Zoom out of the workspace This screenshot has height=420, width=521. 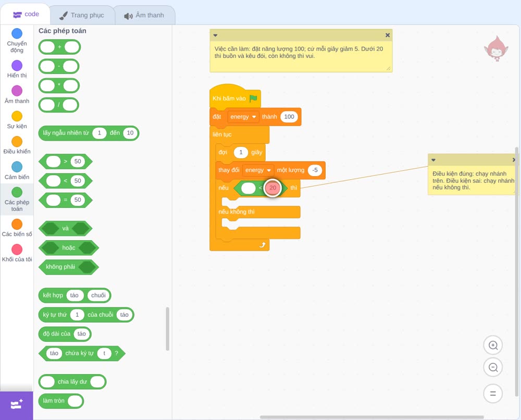493,367
